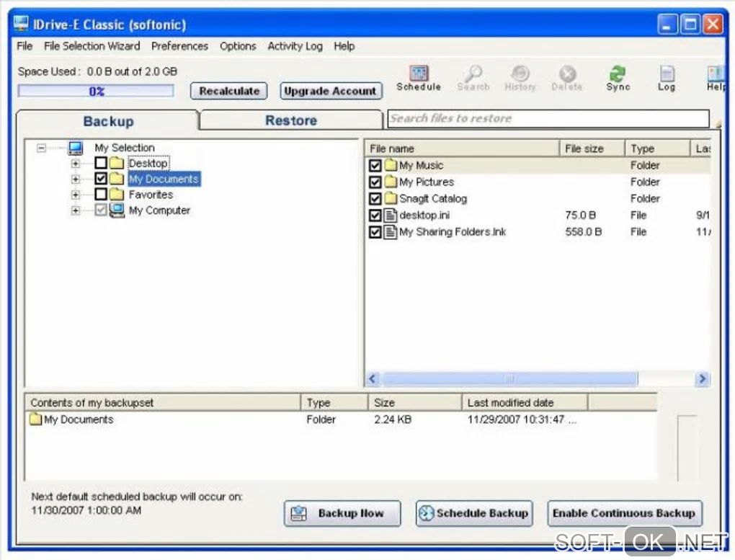Click the file list scroll left arrow
This screenshot has width=735, height=560.
pos(373,378)
